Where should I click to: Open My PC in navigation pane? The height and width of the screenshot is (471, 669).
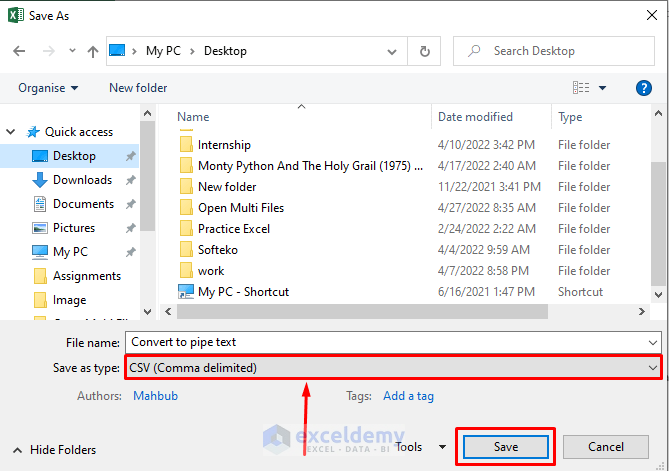click(70, 252)
